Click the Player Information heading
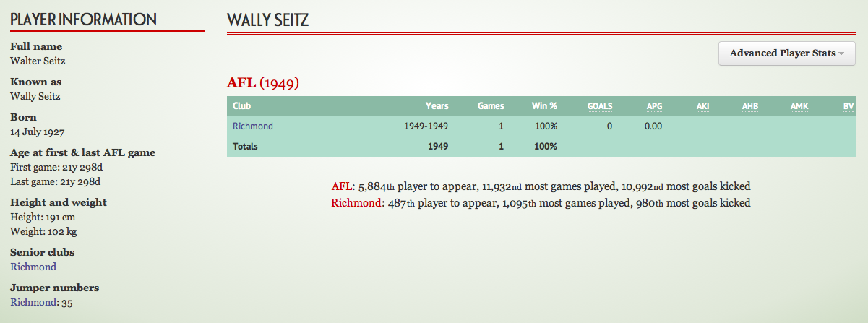The image size is (868, 323). tap(83, 20)
